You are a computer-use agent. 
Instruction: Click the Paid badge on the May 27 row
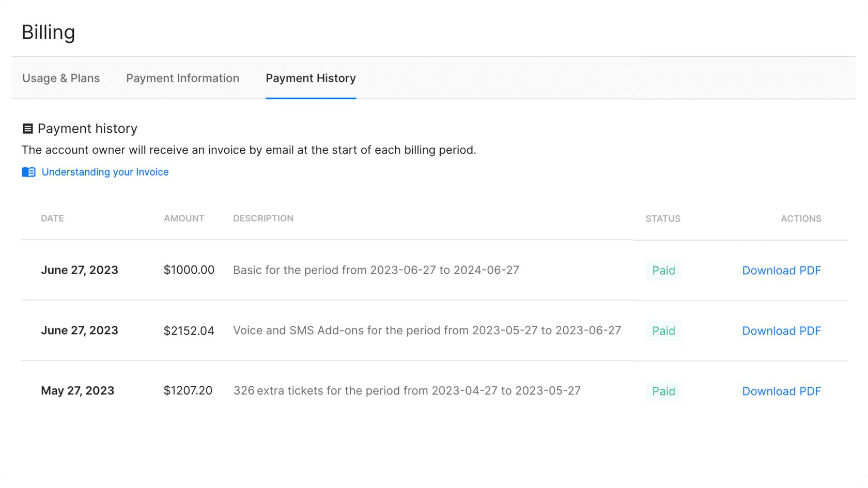pyautogui.click(x=663, y=391)
